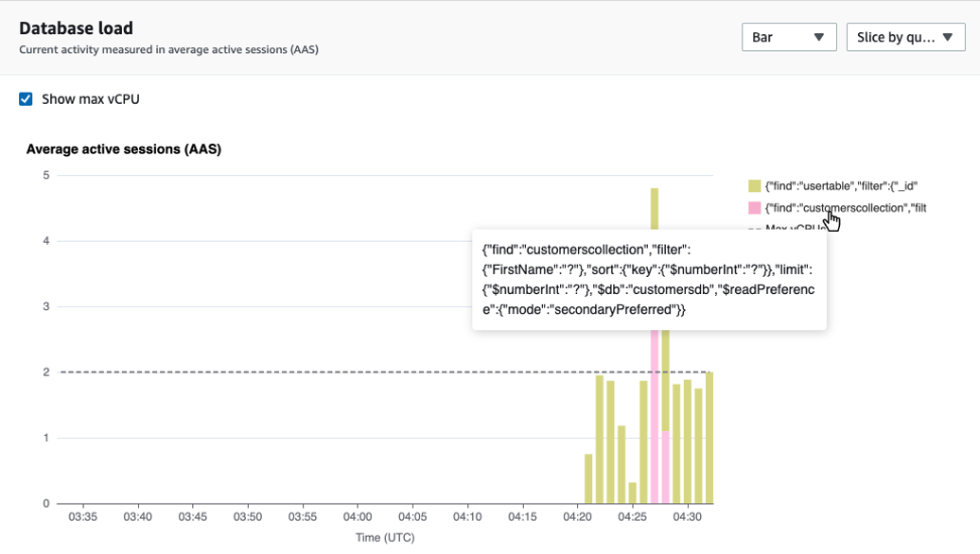The height and width of the screenshot is (554, 980).
Task: Click the 5 label on the vertical axis
Action: point(44,174)
